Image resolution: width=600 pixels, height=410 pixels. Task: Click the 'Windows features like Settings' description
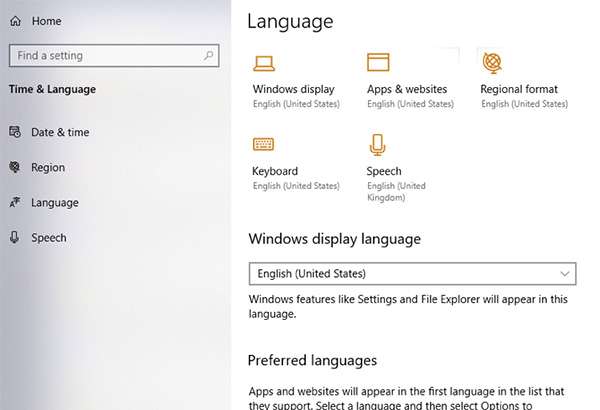pyautogui.click(x=408, y=306)
